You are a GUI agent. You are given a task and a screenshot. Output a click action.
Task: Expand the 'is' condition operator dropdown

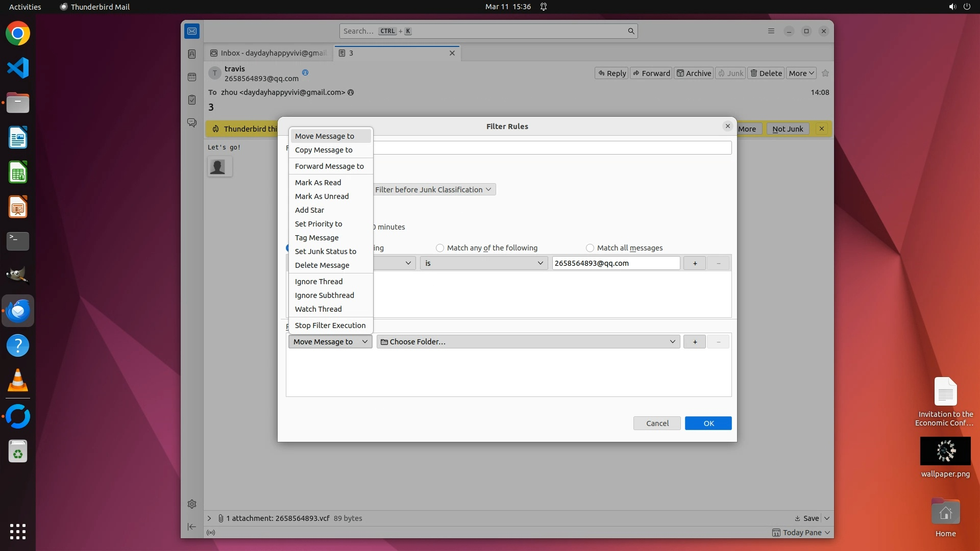pos(483,263)
